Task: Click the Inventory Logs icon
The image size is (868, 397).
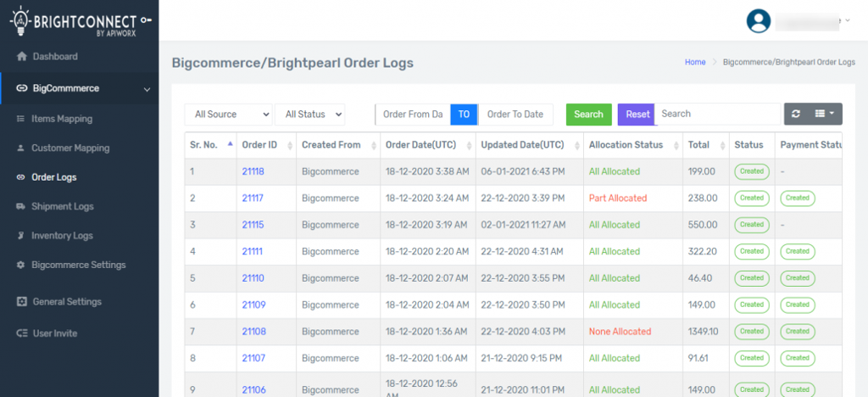Action: [x=20, y=235]
